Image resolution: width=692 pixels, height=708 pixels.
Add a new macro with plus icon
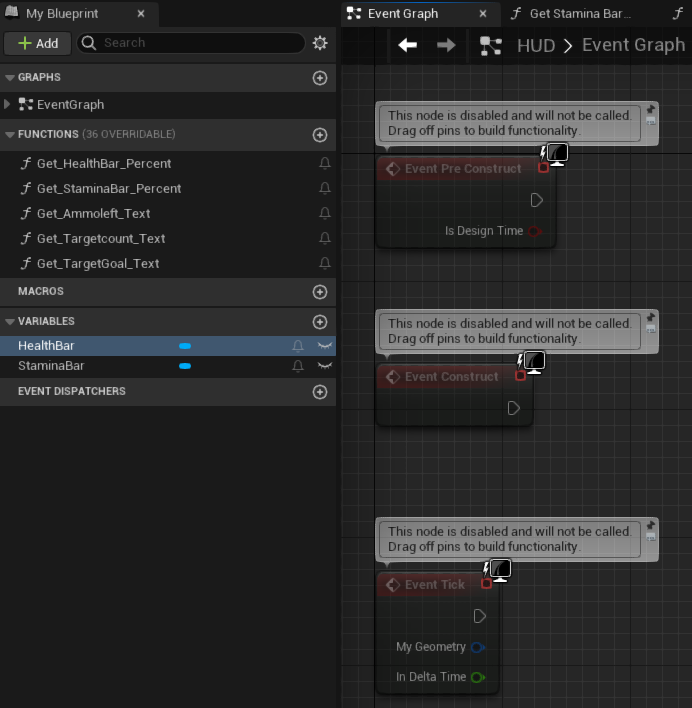point(320,292)
